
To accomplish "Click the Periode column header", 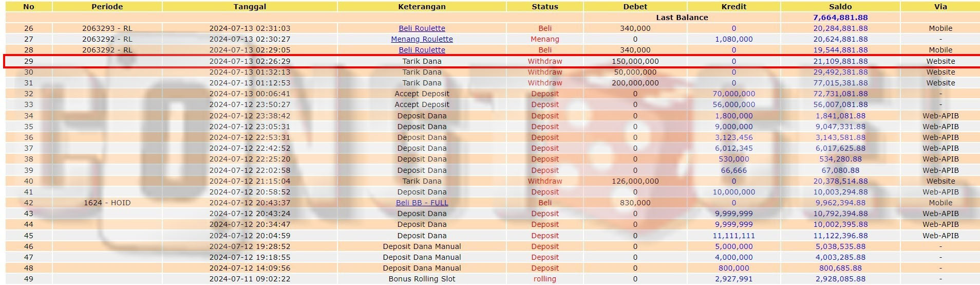I will pyautogui.click(x=107, y=7).
